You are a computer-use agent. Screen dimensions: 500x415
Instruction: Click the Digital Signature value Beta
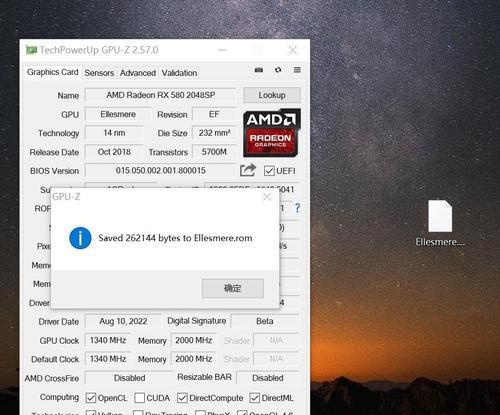[265, 321]
